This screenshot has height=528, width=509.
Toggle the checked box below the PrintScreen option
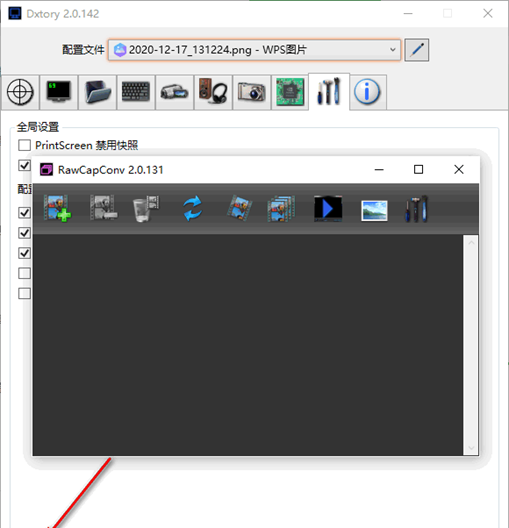pos(24,165)
